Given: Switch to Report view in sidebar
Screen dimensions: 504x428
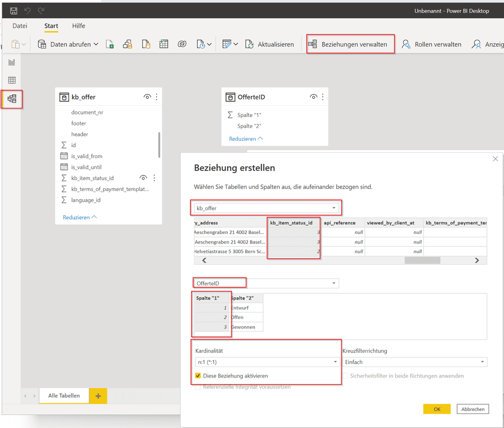Looking at the screenshot, I should 12,62.
